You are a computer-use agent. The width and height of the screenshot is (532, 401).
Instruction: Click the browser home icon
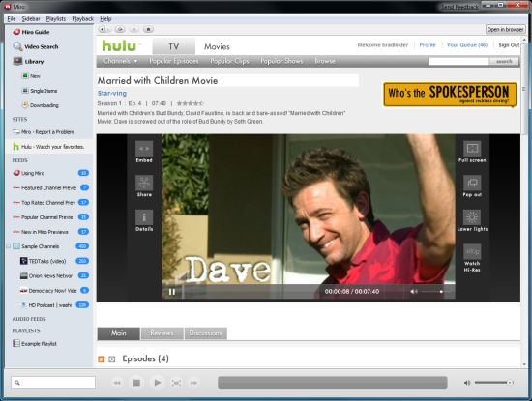click(148, 29)
